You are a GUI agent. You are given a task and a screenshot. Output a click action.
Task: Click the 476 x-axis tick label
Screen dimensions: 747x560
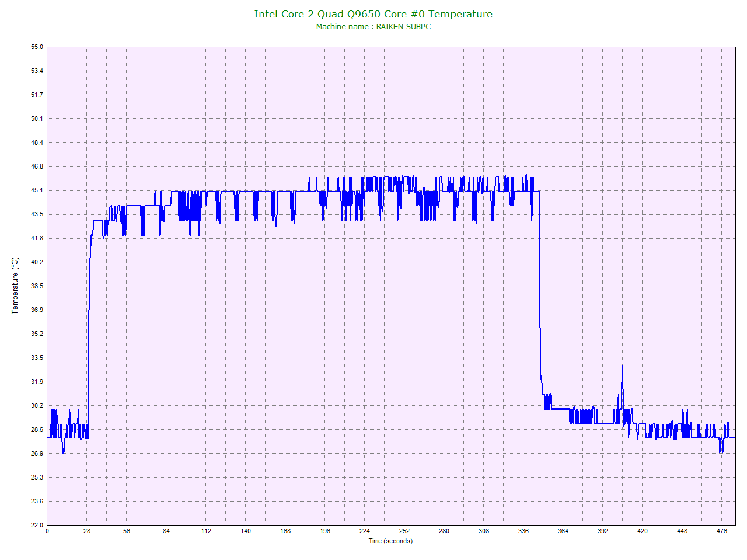(x=722, y=531)
